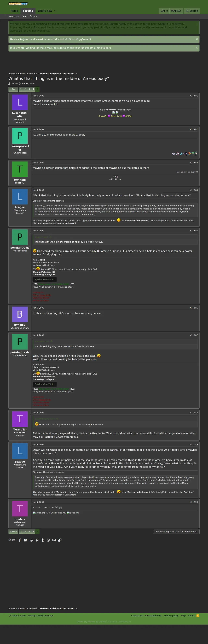Open Tyrant Tar's avatar
208x644 pixels.
pos(20,419)
